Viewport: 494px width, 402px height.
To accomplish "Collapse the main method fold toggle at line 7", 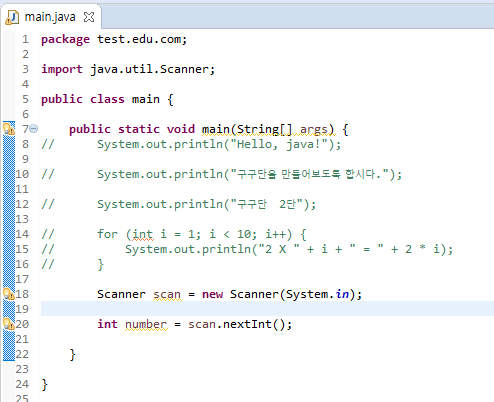I will pyautogui.click(x=34, y=129).
